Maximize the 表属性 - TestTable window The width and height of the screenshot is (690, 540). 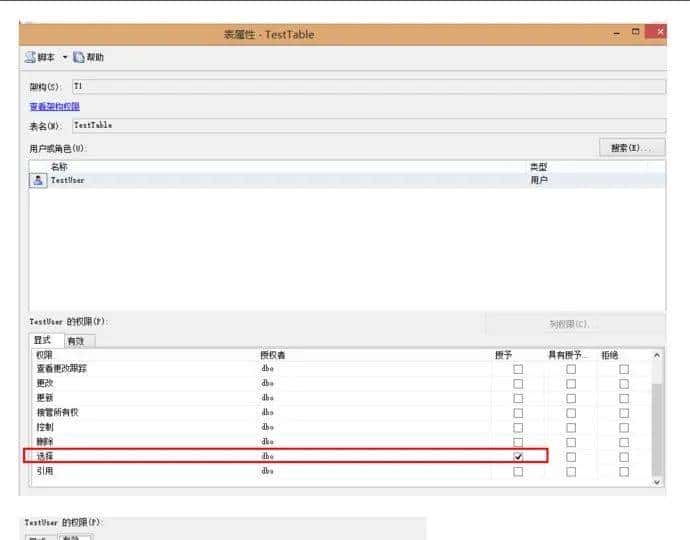635,32
